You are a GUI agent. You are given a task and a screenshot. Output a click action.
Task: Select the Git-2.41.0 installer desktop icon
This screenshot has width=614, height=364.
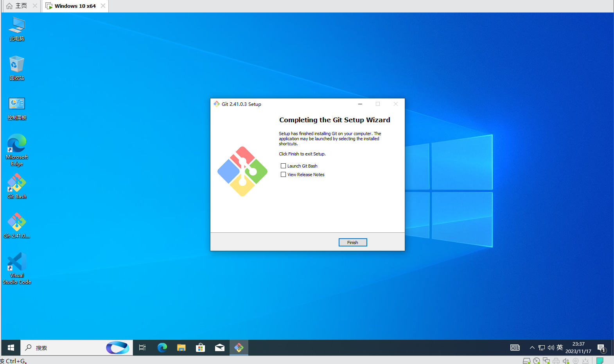[x=17, y=225]
